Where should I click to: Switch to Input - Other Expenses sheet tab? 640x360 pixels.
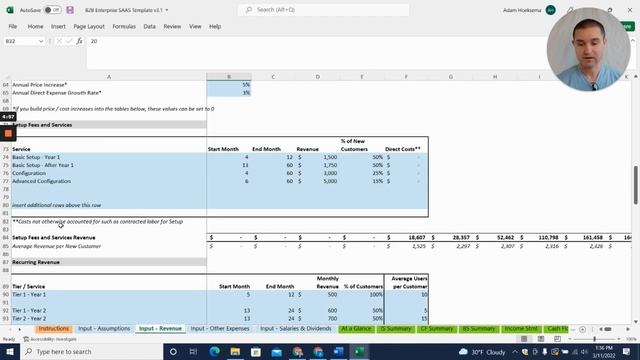click(x=220, y=329)
